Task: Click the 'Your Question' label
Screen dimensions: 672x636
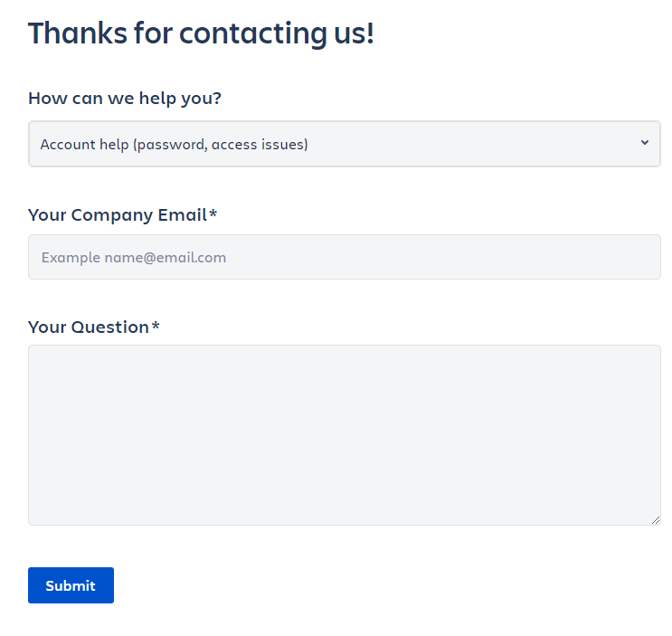Action: [89, 327]
